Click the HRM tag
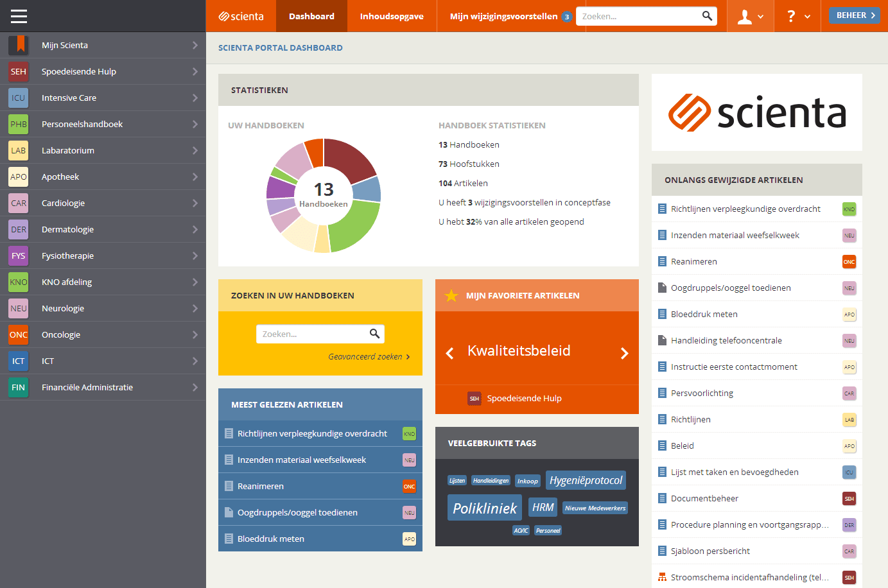This screenshot has width=888, height=588. (x=543, y=507)
